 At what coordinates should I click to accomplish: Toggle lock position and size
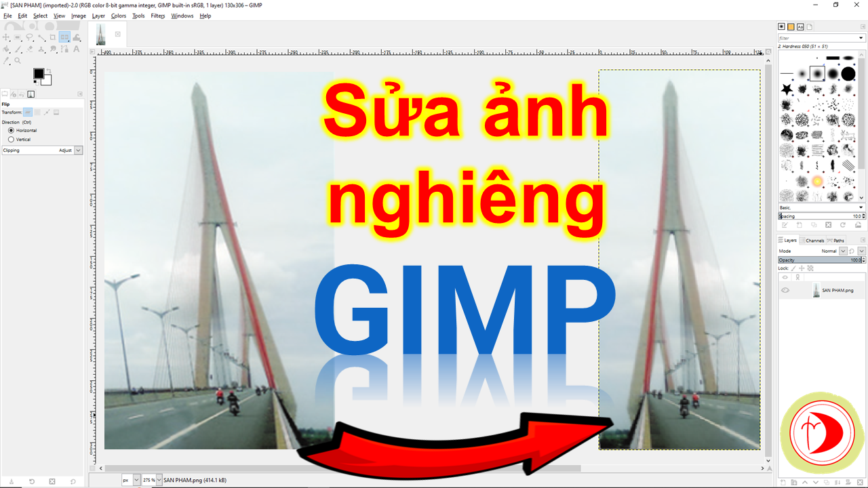pyautogui.click(x=802, y=268)
